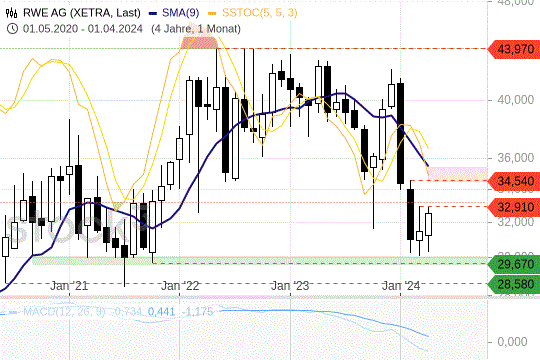
Task: Click the 40,000 axis value
Action: [516, 100]
